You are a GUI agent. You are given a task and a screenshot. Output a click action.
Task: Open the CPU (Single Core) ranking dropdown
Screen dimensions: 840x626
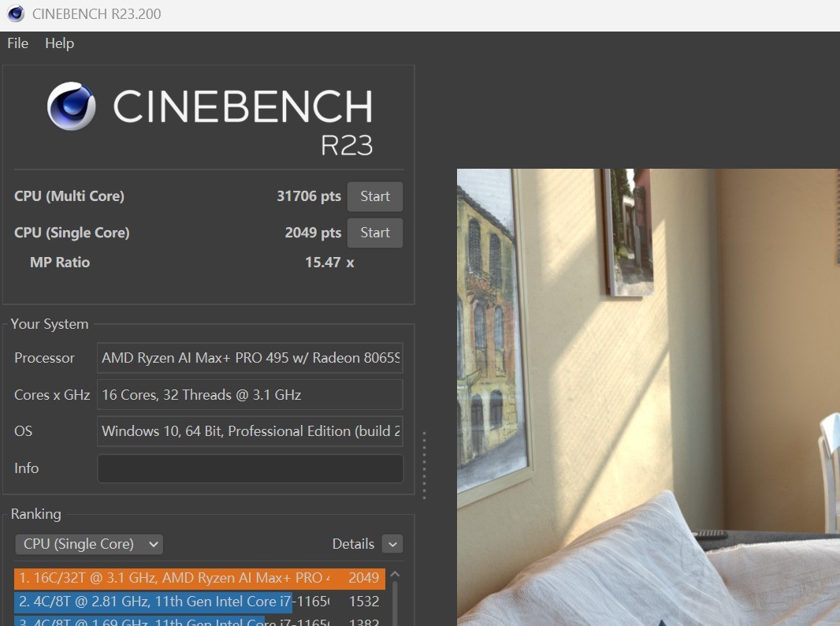tap(89, 544)
